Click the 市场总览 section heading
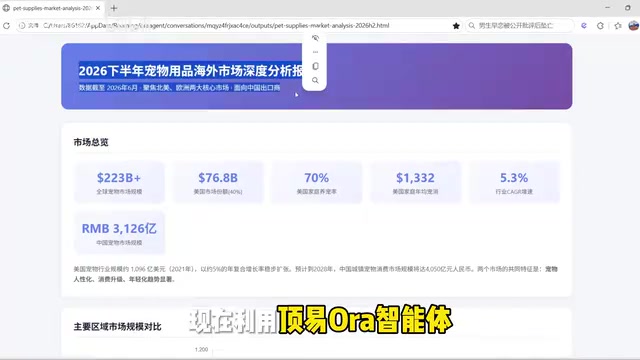Image resolution: width=640 pixels, height=360 pixels. pyautogui.click(x=91, y=142)
